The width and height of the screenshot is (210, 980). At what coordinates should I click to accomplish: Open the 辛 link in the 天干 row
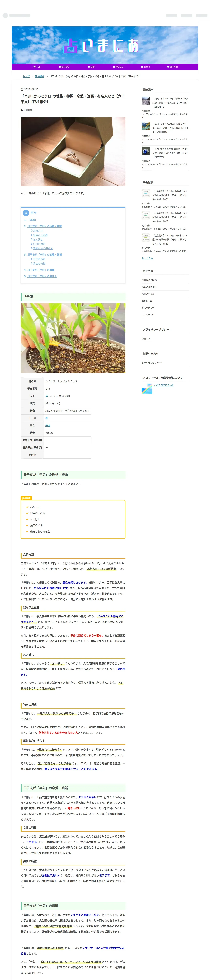pos(46,396)
